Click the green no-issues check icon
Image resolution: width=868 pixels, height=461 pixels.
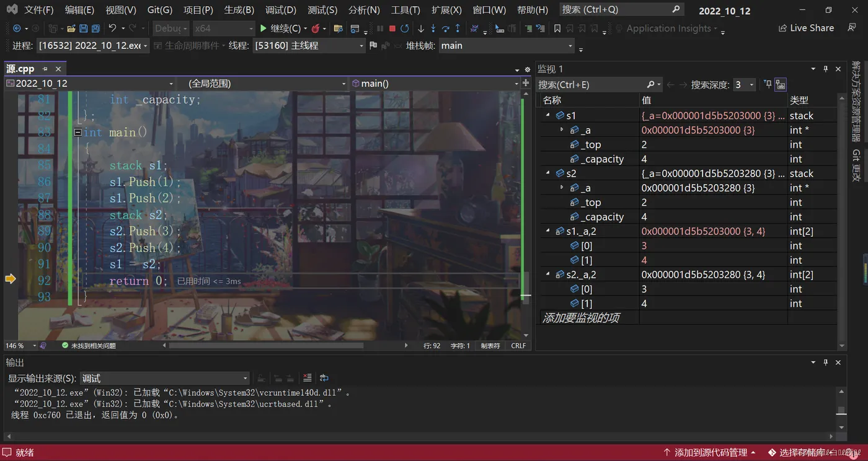coord(65,346)
